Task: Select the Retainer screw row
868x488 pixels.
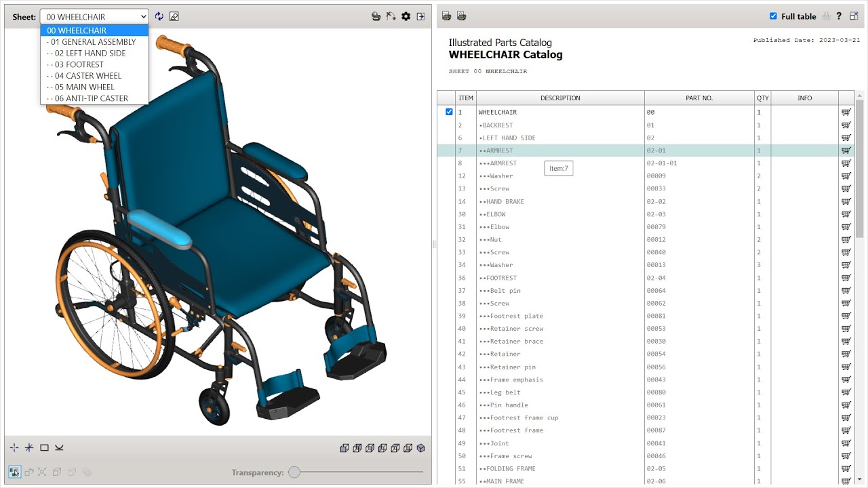Action: 646,329
